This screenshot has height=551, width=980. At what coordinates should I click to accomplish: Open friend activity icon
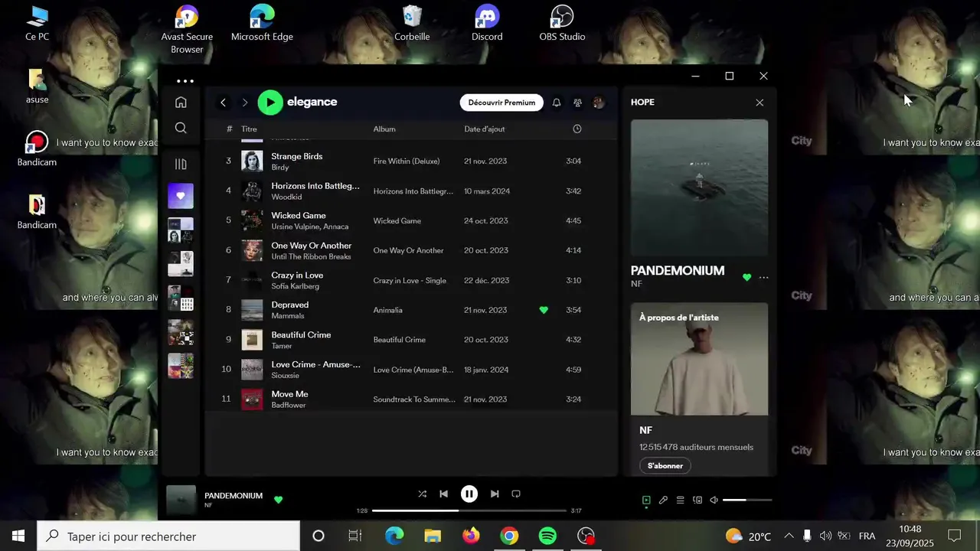click(x=577, y=103)
